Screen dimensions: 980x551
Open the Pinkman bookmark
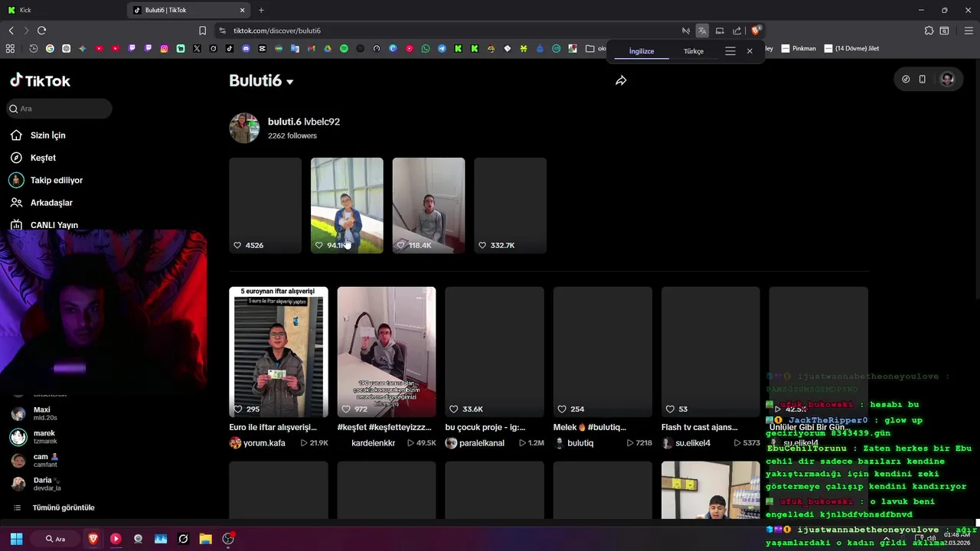tap(799, 48)
